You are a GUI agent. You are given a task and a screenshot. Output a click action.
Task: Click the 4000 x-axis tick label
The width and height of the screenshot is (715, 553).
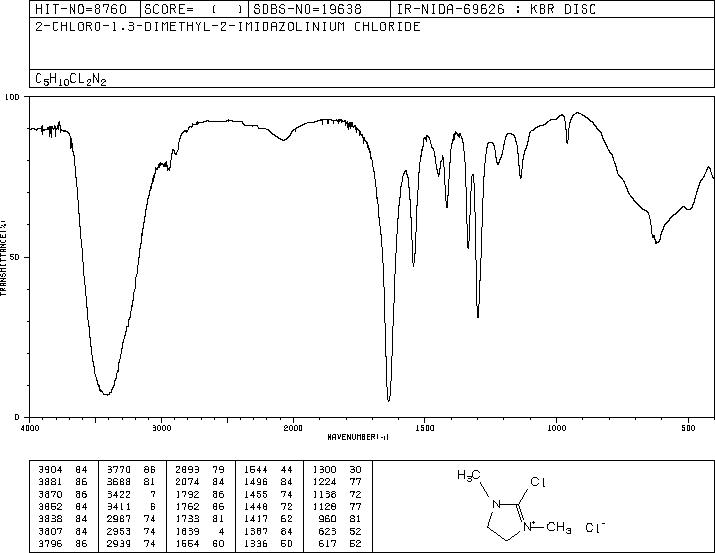tap(30, 428)
